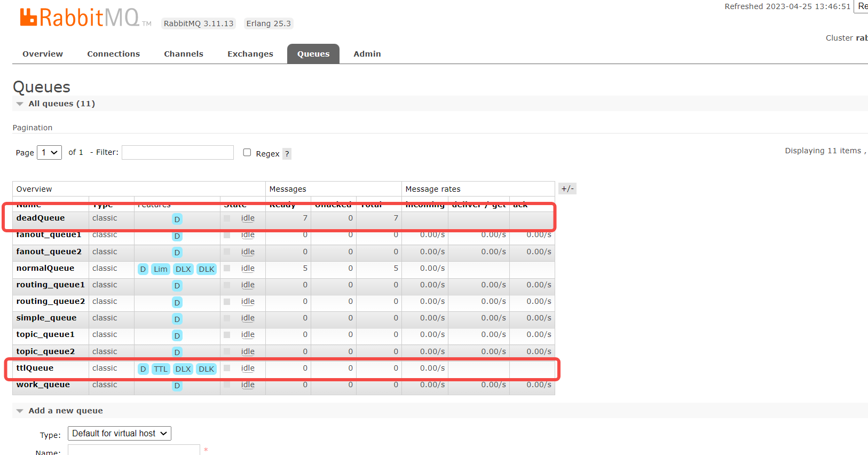Click the D badge in the topic_queue2 row
The image size is (868, 455).
click(177, 352)
